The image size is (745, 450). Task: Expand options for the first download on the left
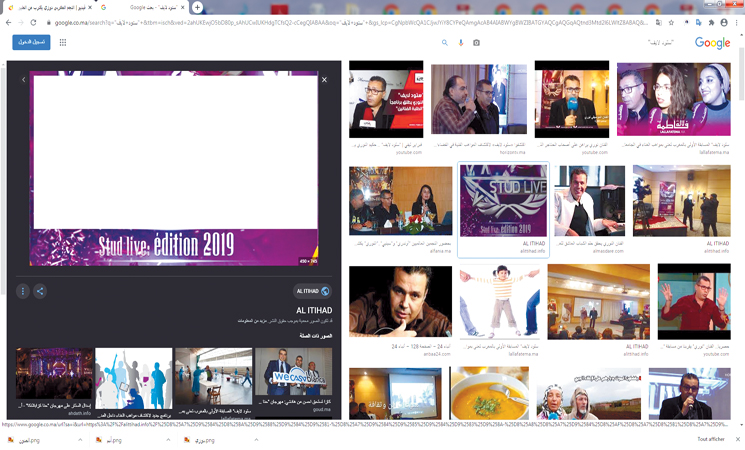[x=80, y=440]
